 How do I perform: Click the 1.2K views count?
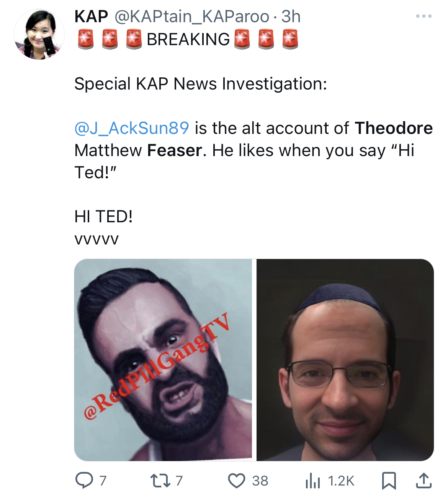(x=341, y=481)
